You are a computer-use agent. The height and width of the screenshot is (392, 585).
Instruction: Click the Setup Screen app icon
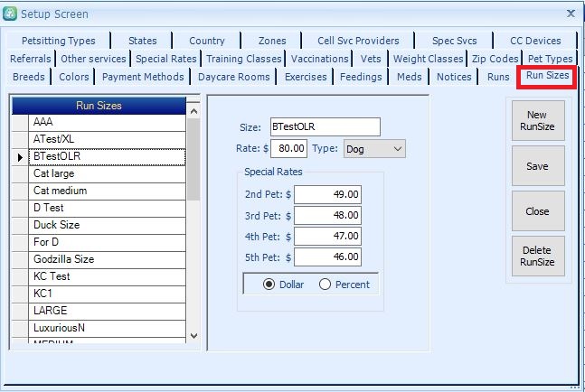point(11,13)
